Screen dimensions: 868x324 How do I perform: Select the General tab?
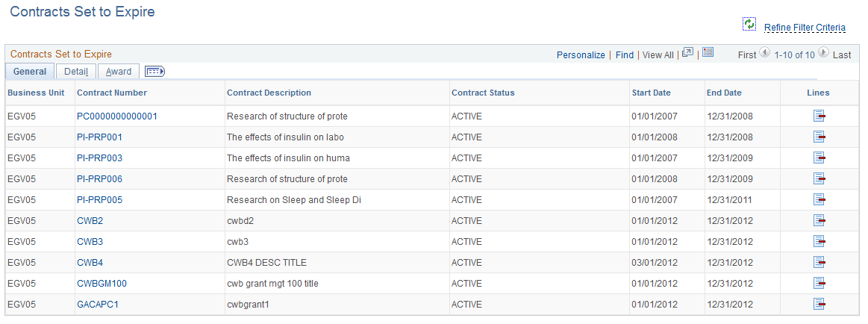tap(30, 72)
